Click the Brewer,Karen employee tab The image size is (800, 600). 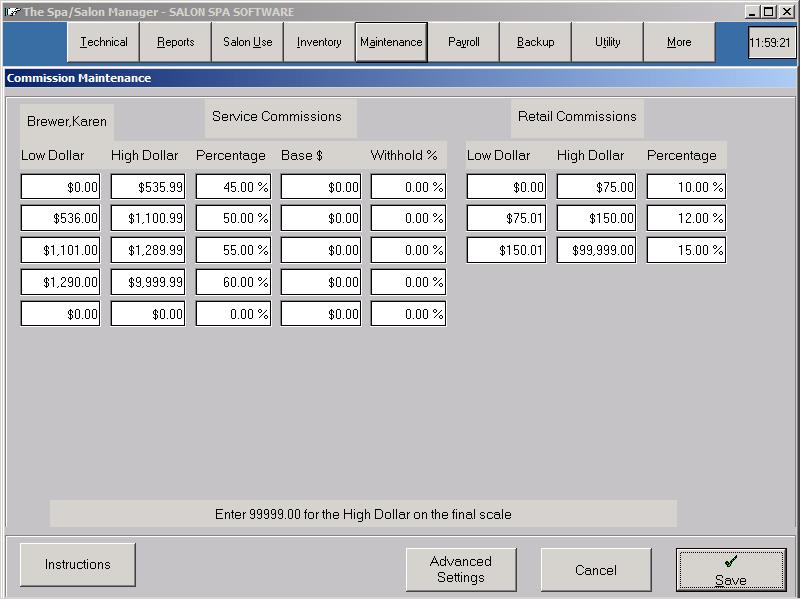click(67, 122)
